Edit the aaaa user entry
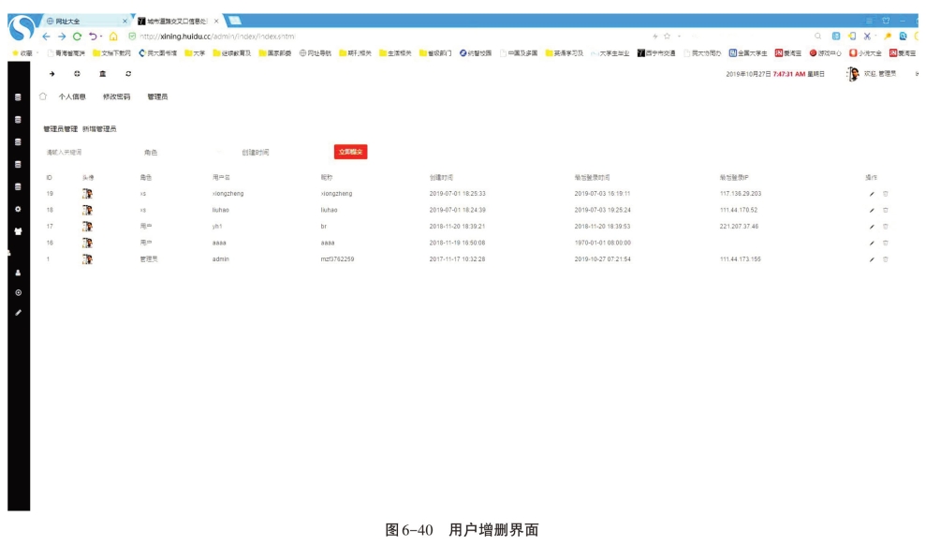 [872, 243]
